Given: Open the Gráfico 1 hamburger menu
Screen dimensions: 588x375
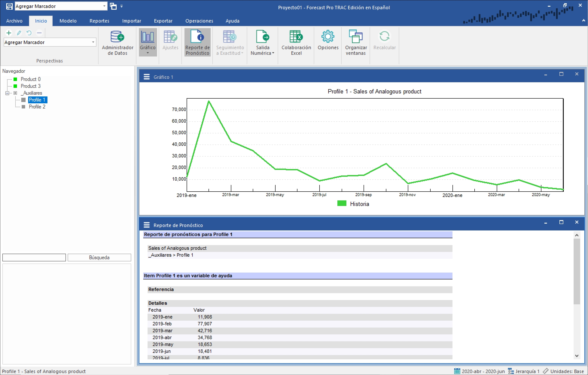Looking at the screenshot, I should point(146,77).
